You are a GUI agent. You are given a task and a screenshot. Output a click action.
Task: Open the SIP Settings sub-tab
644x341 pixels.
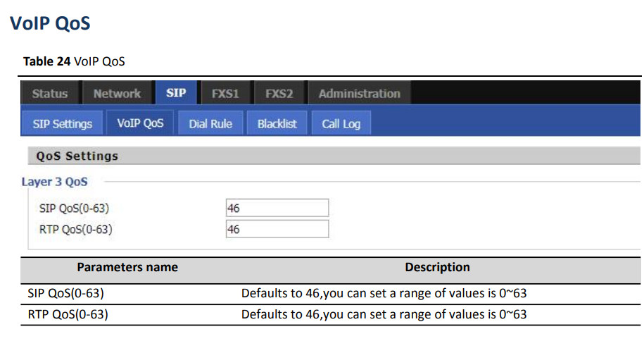pyautogui.click(x=63, y=123)
